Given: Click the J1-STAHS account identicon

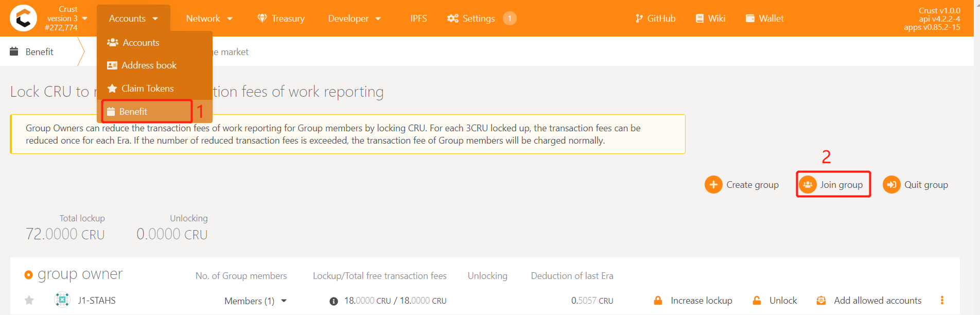Looking at the screenshot, I should tap(62, 300).
